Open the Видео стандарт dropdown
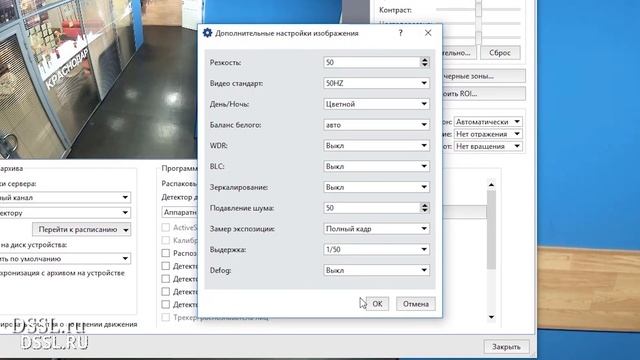The image size is (640, 360). pos(376,83)
